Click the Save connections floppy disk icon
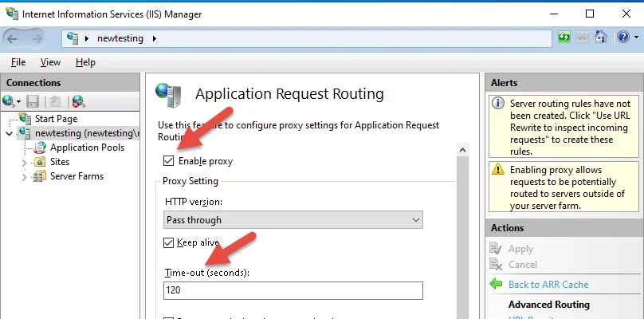 [33, 101]
